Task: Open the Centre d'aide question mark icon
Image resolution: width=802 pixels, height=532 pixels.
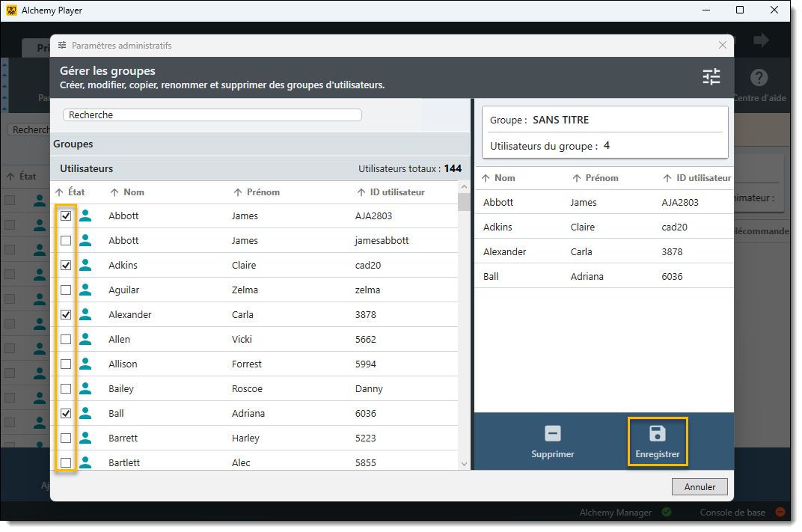Action: (x=759, y=78)
